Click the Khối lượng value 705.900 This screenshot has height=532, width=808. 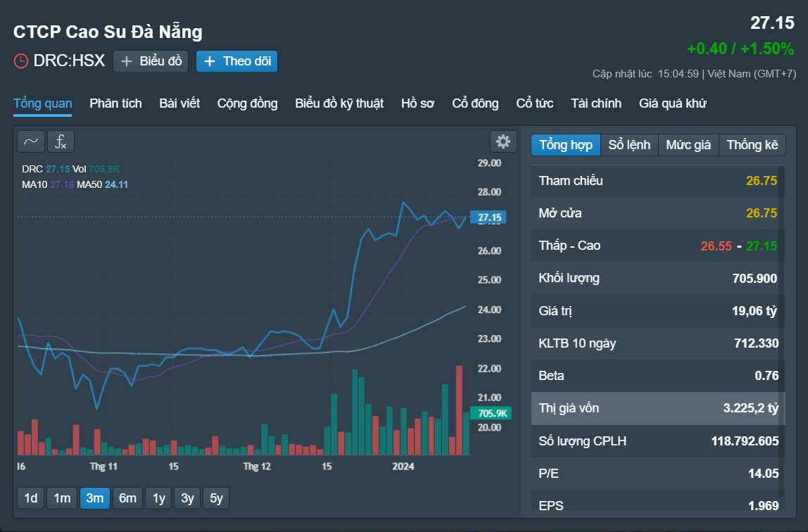click(x=755, y=279)
